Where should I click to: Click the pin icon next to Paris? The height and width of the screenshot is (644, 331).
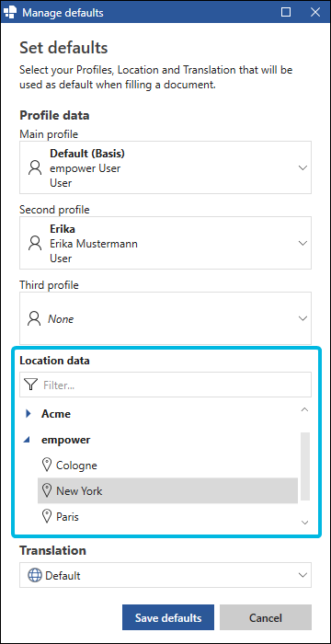(47, 516)
